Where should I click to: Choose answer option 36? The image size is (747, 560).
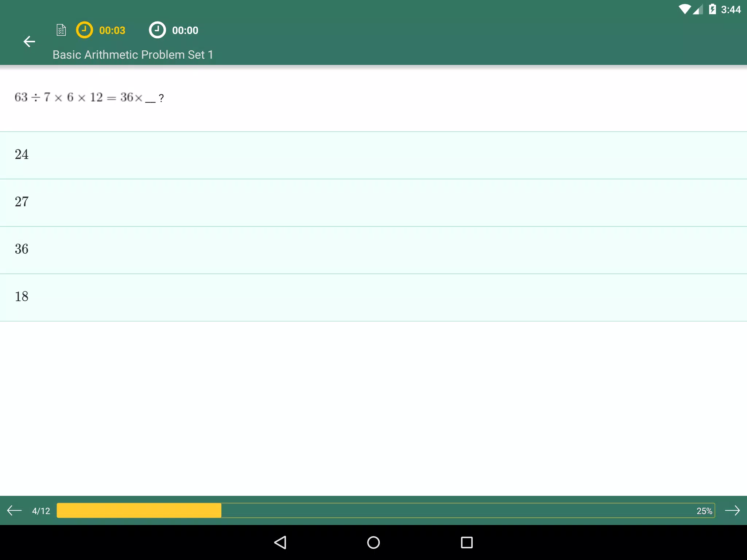pyautogui.click(x=373, y=250)
